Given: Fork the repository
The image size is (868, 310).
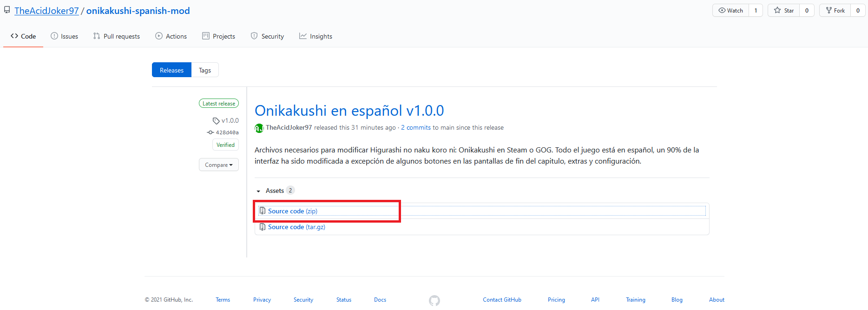Looking at the screenshot, I should [x=835, y=10].
